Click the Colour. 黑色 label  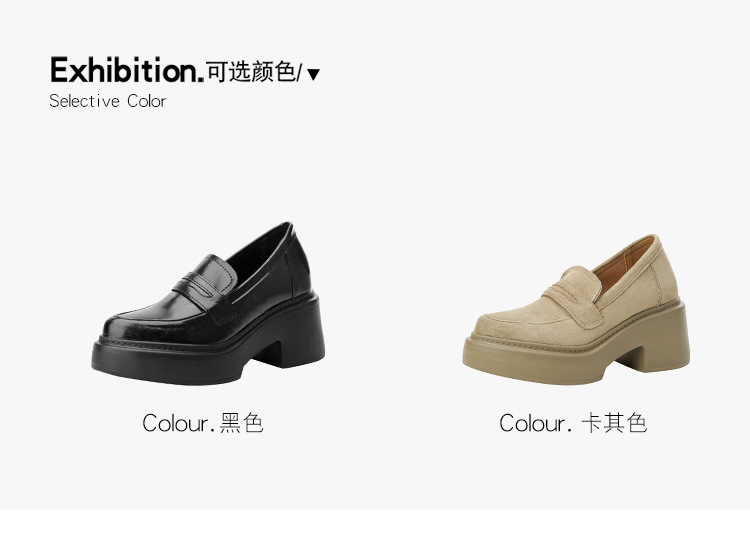pos(203,423)
